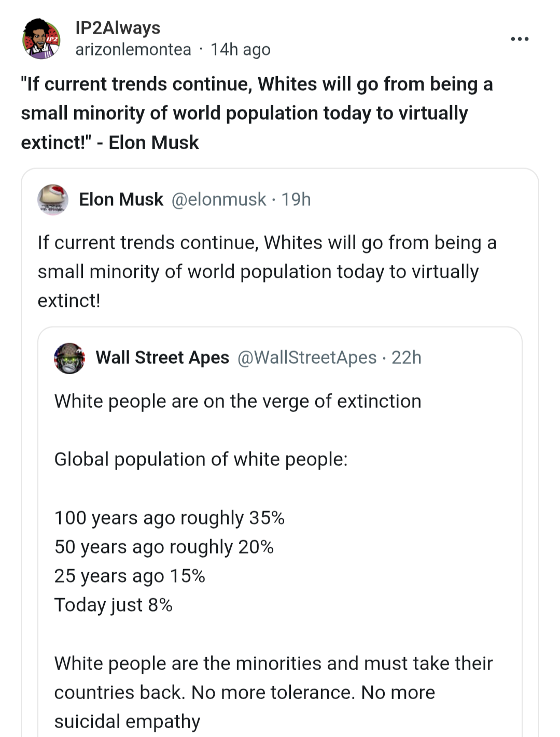
Task: Click Elon Musk's Santa hat avatar
Action: click(x=53, y=199)
